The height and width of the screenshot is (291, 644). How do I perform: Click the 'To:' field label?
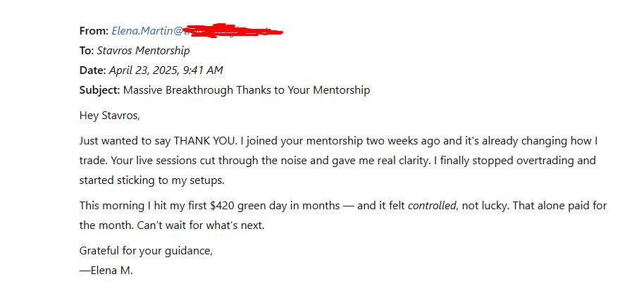point(87,51)
